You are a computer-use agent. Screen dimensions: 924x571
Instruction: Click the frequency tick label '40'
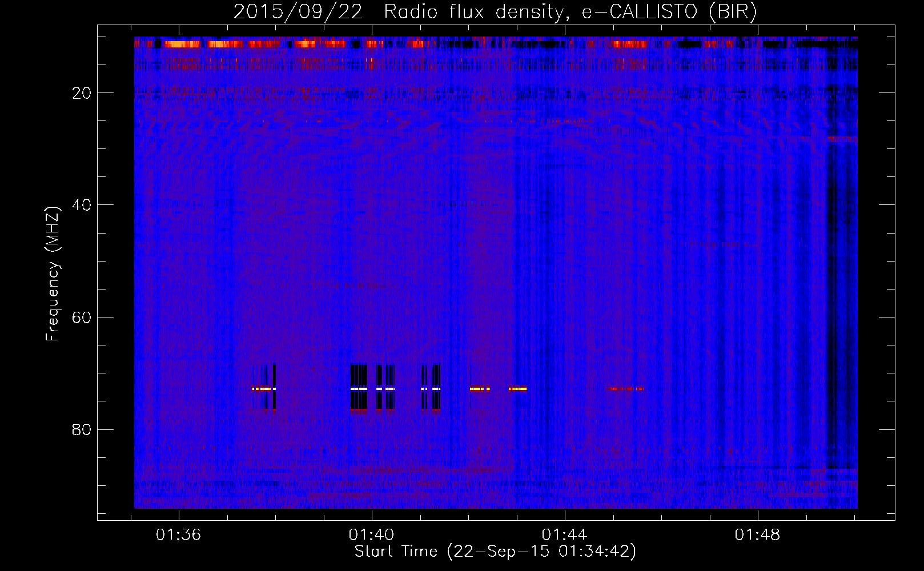(82, 205)
